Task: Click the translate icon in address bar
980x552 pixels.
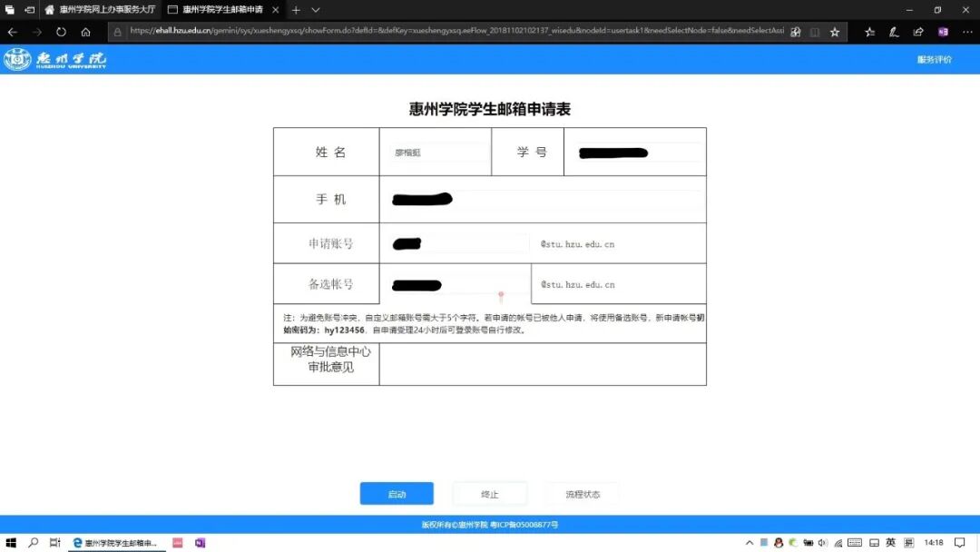Action: pos(795,32)
